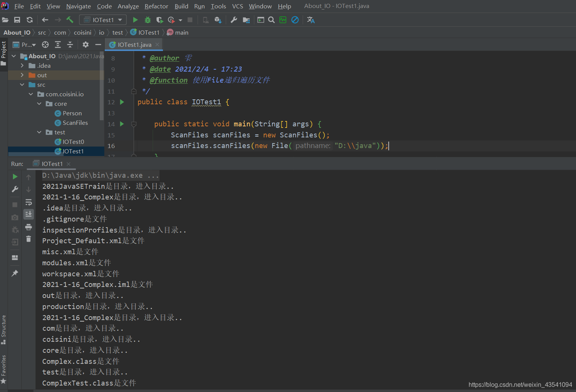The width and height of the screenshot is (576, 392).
Task: Click the project tree vertical scrollbar
Action: point(102,86)
